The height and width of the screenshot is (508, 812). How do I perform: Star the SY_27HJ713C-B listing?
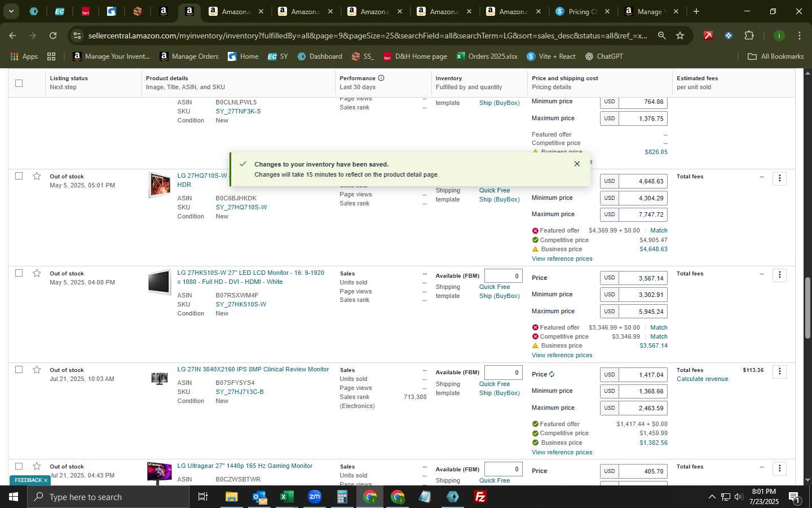point(37,370)
